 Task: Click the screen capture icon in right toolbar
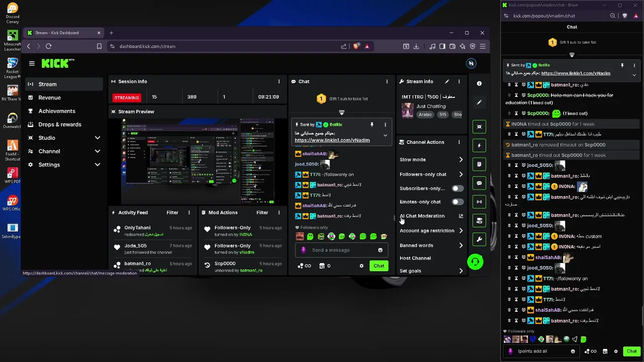pos(479,127)
